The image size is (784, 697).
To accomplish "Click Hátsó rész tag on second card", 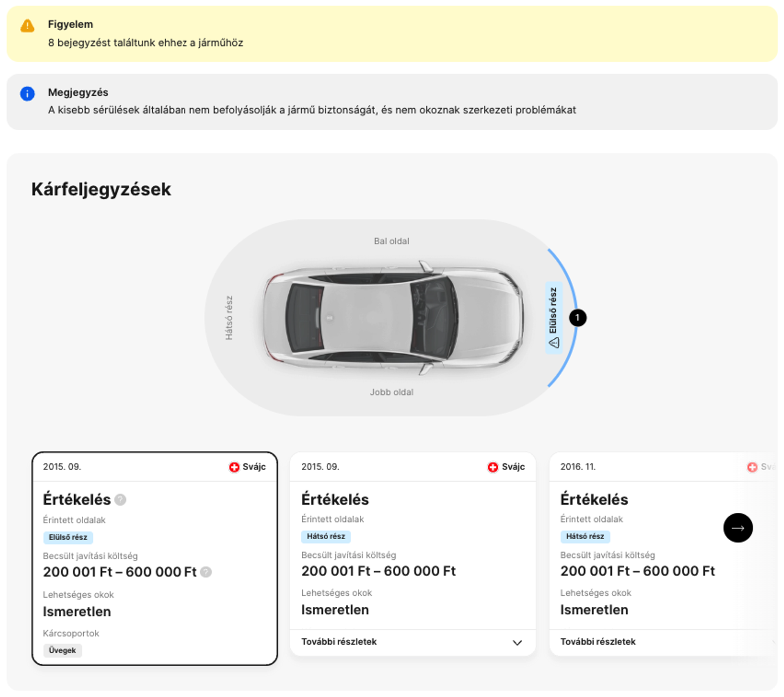I will pos(326,536).
